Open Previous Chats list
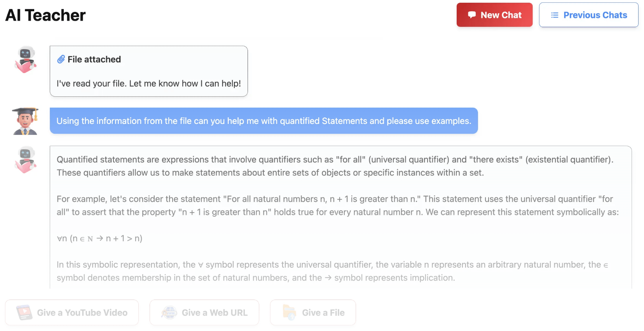644x331 pixels. pos(588,15)
